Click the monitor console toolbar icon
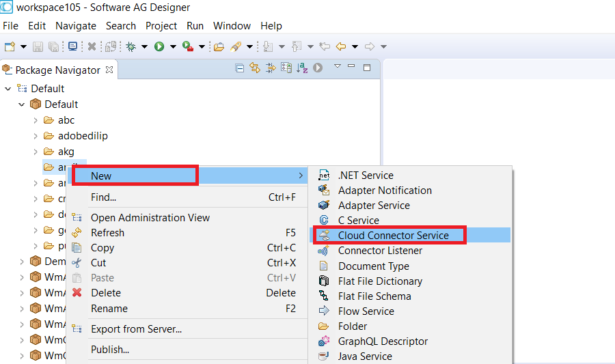This screenshot has width=615, height=364. point(72,46)
